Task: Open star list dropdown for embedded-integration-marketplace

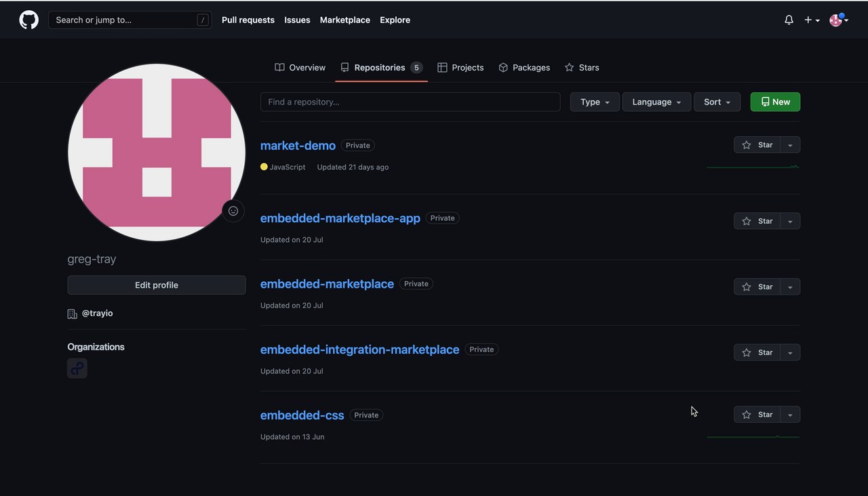Action: 790,352
